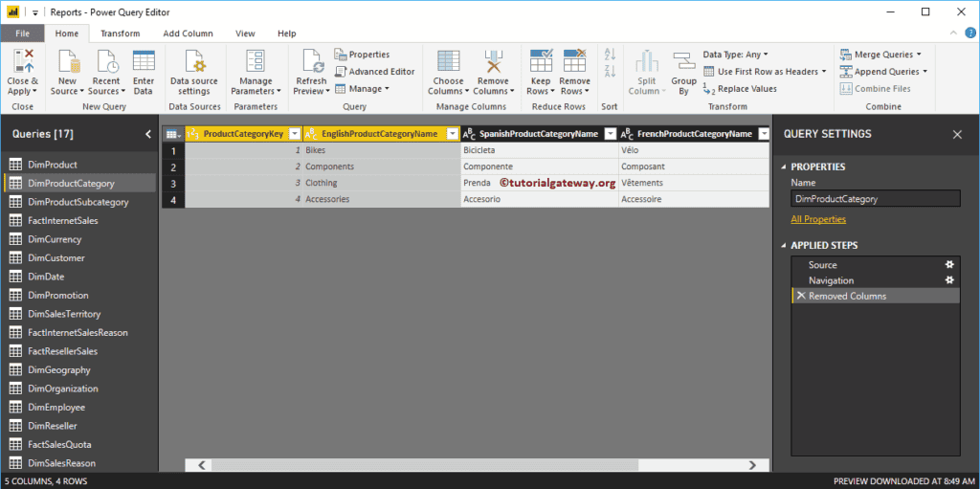Switch to the Add Column tab

pos(188,33)
